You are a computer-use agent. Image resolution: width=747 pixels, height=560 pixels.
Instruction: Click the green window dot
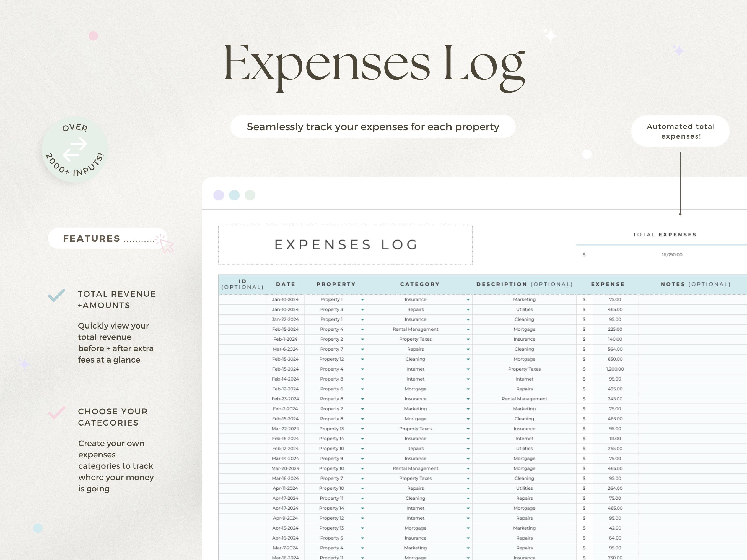(x=250, y=195)
